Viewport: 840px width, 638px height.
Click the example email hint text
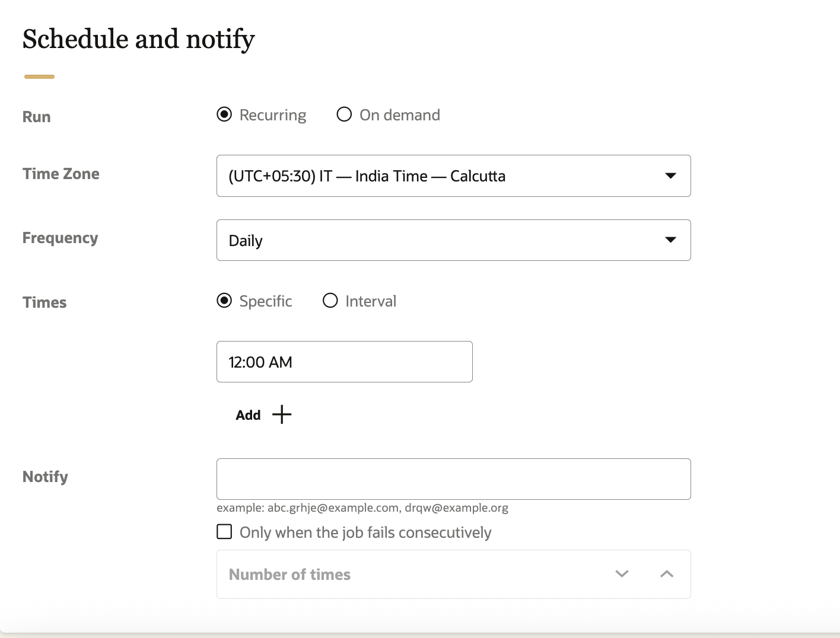pos(362,508)
